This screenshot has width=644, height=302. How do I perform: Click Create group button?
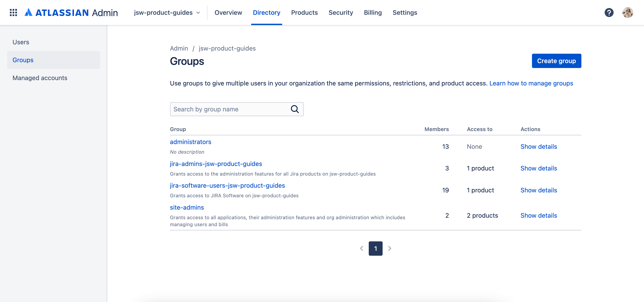coord(556,60)
